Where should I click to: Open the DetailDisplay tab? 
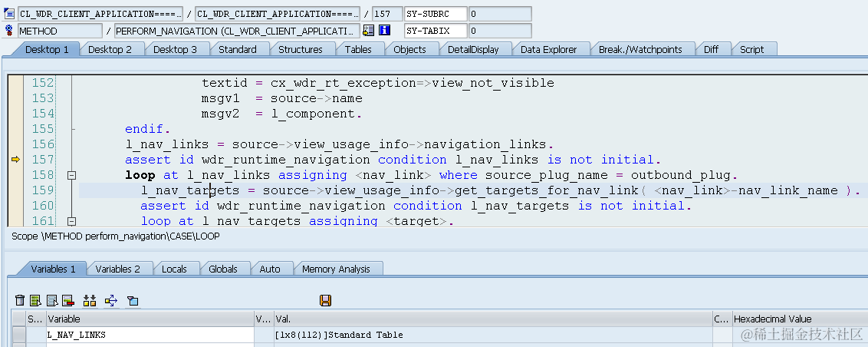coord(473,49)
